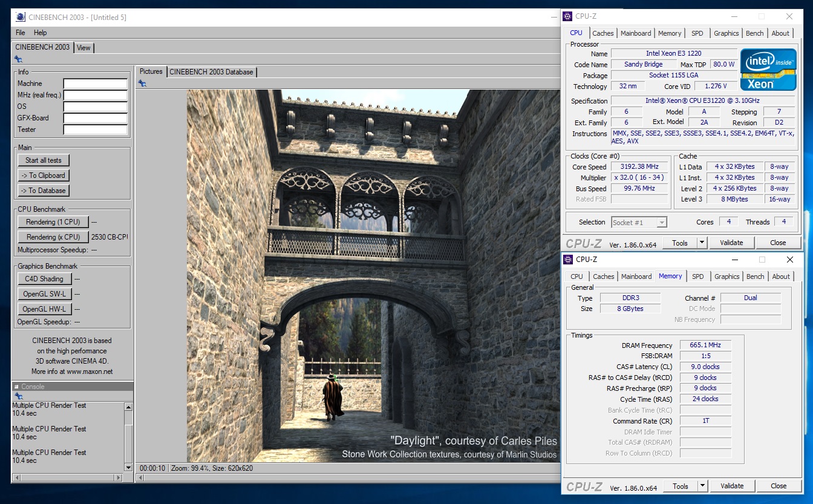Open Mainboard tab in lower CPU-Z window
The width and height of the screenshot is (813, 504).
pyautogui.click(x=636, y=277)
